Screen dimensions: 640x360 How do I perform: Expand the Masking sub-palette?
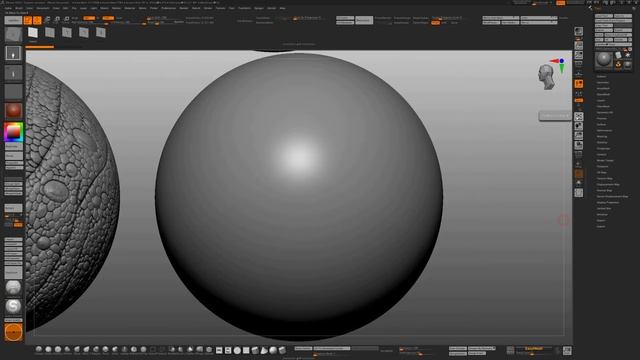(602, 136)
